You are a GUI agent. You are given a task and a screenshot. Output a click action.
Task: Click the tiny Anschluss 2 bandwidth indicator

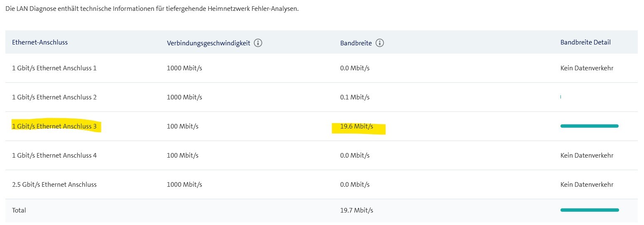coord(561,97)
